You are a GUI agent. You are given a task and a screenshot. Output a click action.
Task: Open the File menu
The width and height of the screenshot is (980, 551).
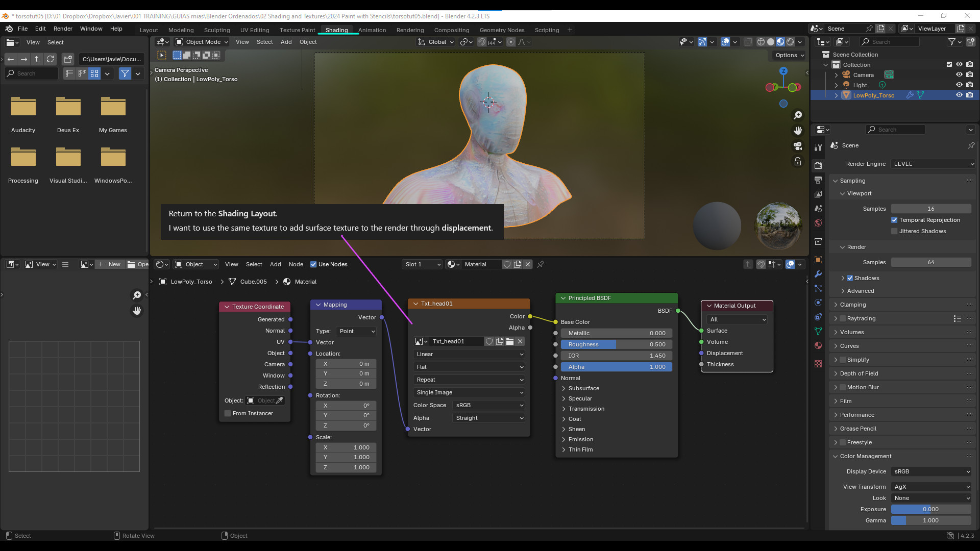(x=22, y=29)
